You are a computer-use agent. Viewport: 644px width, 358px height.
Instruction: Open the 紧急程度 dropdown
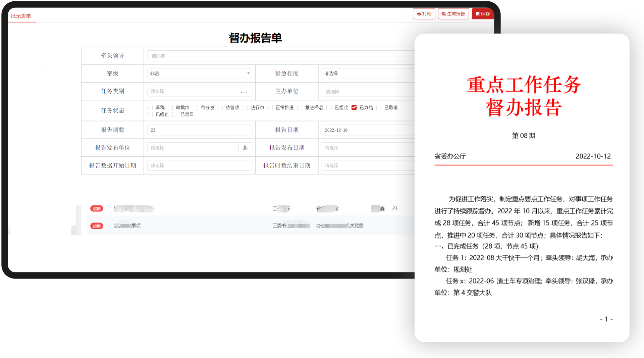pos(368,73)
